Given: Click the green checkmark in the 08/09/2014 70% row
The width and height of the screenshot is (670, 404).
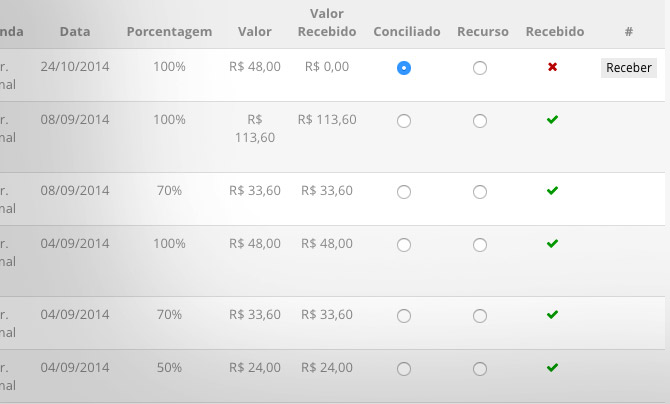Looking at the screenshot, I should coord(552,191).
